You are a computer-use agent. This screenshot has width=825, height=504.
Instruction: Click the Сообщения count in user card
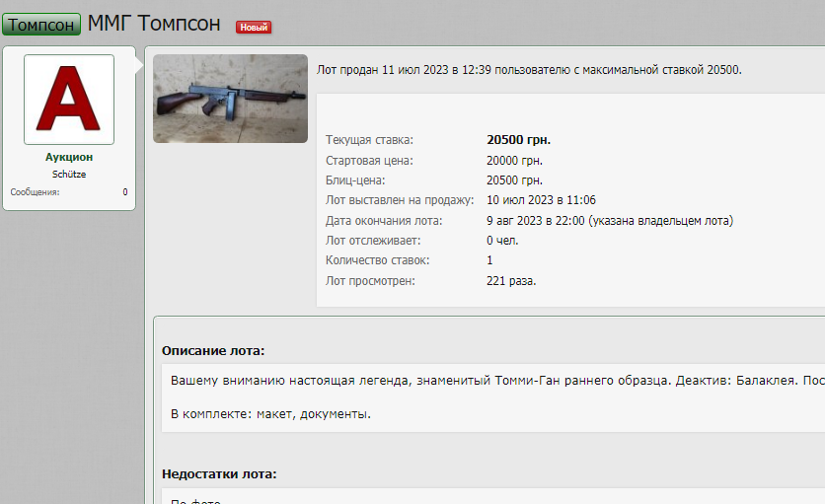35,192
